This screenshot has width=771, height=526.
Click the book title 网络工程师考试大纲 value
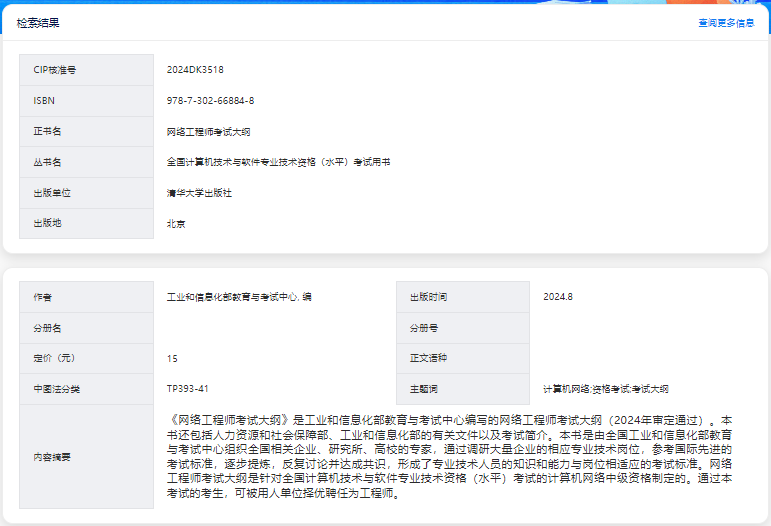(208, 132)
